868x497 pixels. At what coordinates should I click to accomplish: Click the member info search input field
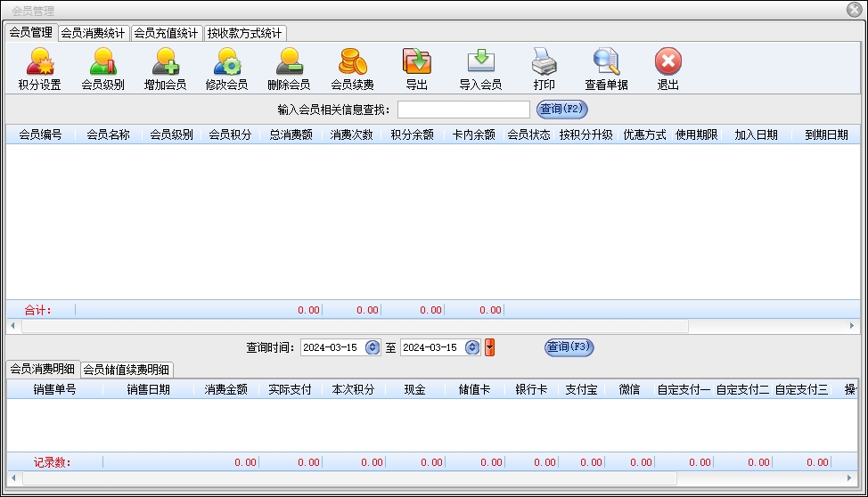(x=463, y=110)
